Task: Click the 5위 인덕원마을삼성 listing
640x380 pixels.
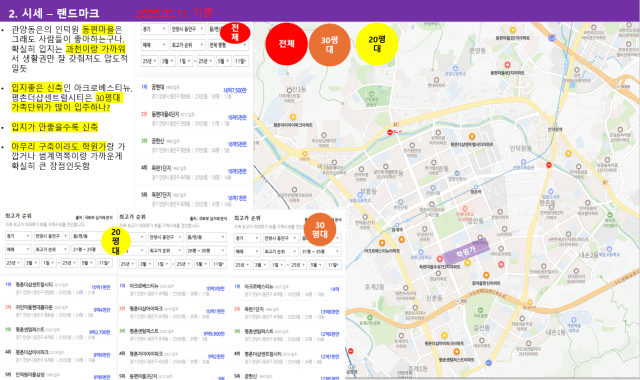Action: (x=57, y=376)
